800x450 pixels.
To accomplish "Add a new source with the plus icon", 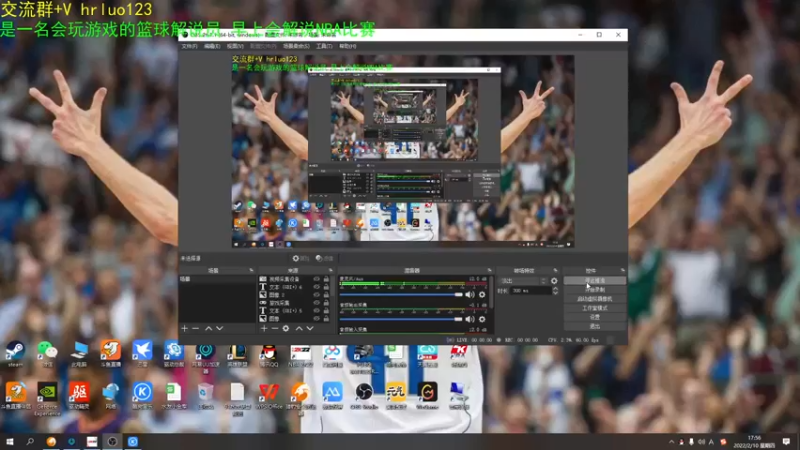I will tap(264, 329).
